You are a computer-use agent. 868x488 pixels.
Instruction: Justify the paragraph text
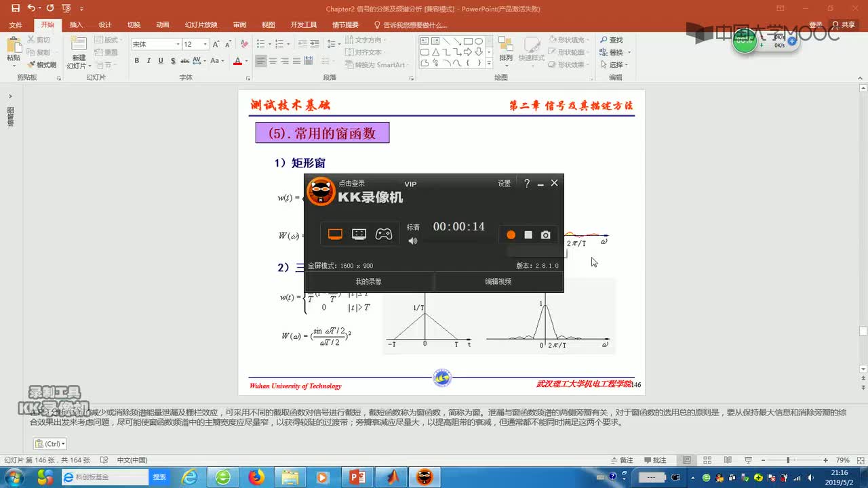point(296,61)
